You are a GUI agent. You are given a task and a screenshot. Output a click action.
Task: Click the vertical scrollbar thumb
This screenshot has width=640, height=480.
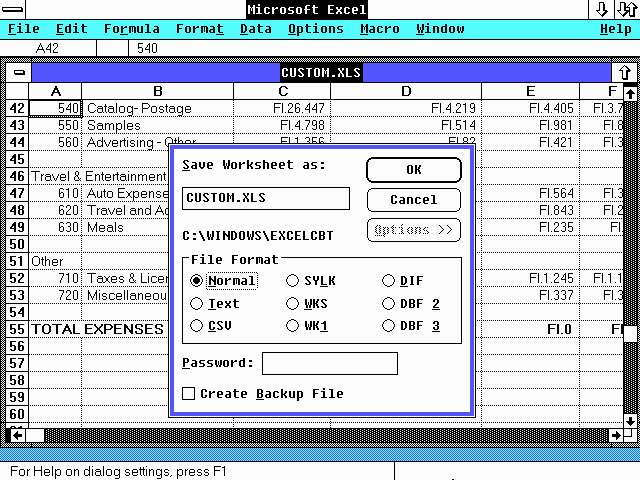(x=630, y=334)
